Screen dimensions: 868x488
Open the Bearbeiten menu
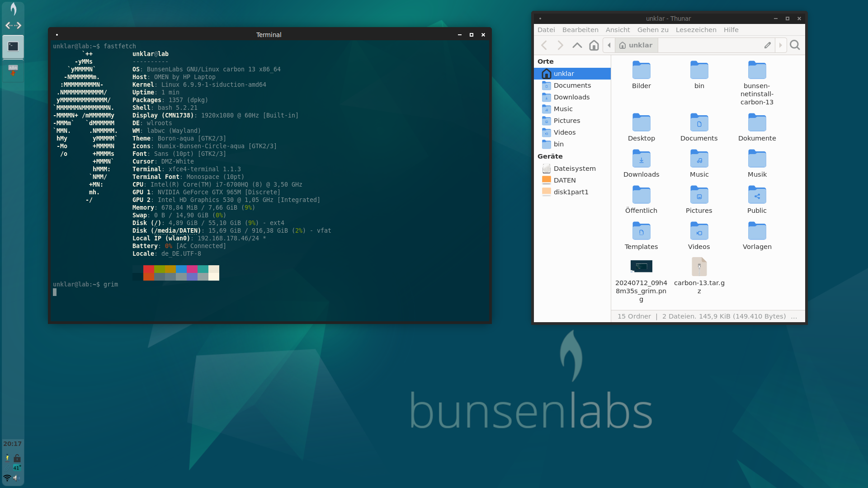[580, 30]
